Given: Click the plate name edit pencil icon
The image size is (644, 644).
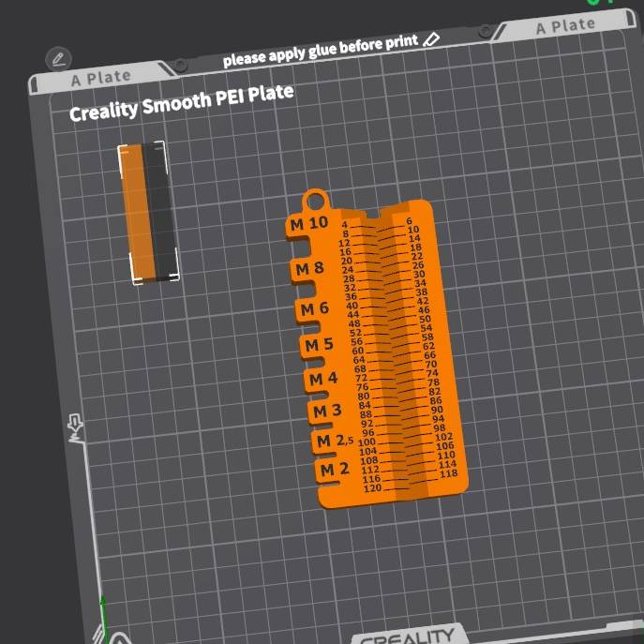Looking at the screenshot, I should [59, 59].
